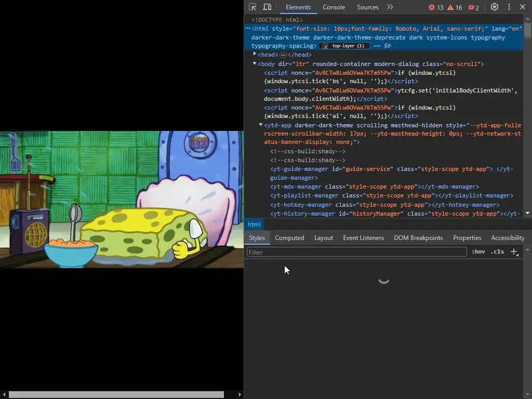Image resolution: width=532 pixels, height=399 pixels.
Task: Open the Computed sub-tab
Action: (x=289, y=238)
